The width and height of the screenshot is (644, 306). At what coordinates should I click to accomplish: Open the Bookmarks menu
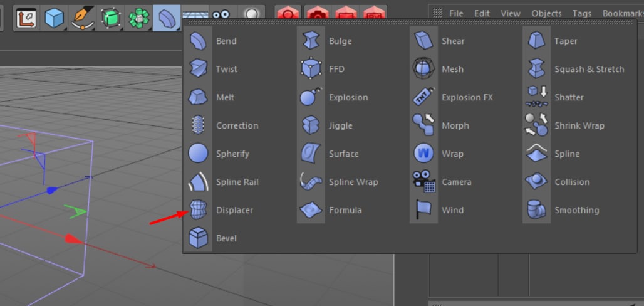pos(623,13)
